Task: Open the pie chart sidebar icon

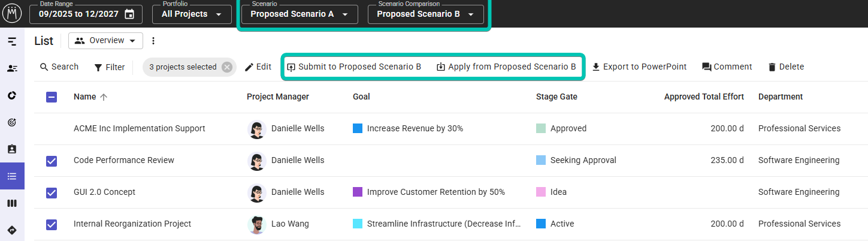Action: click(x=12, y=95)
